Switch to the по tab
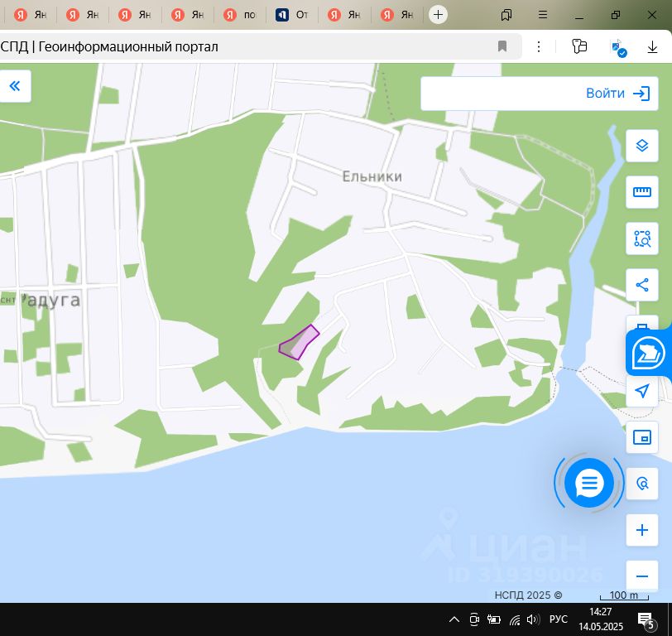The image size is (672, 636). (x=239, y=15)
